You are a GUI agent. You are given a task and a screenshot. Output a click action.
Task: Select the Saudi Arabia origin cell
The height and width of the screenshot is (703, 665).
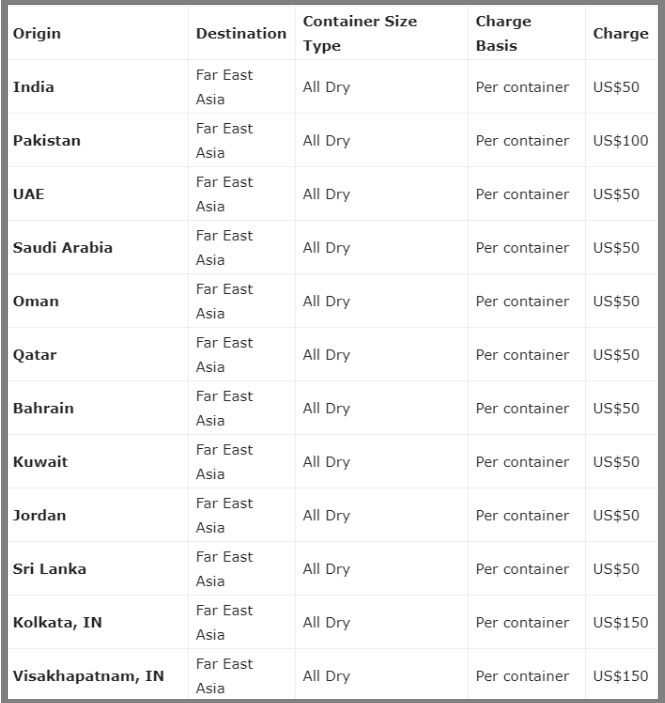pyautogui.click(x=62, y=248)
